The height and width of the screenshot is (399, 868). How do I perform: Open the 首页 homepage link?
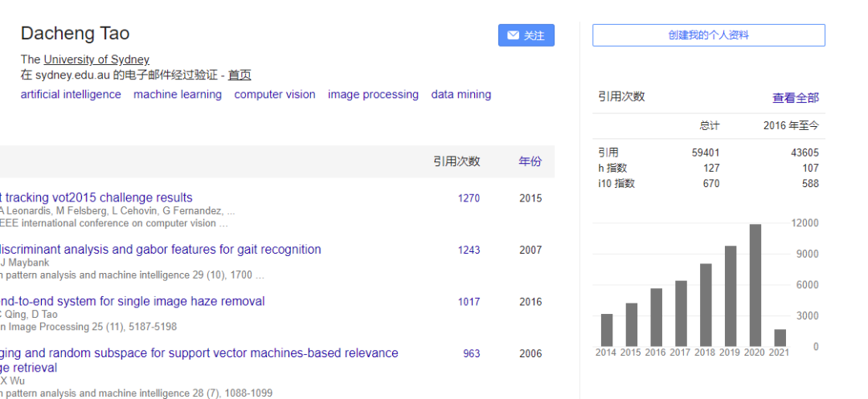239,75
